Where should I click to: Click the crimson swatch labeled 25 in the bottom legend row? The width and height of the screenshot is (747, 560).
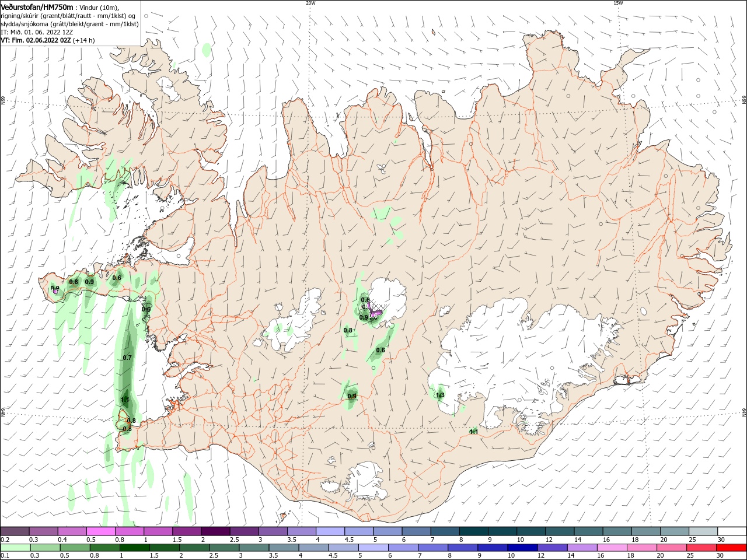(701, 548)
